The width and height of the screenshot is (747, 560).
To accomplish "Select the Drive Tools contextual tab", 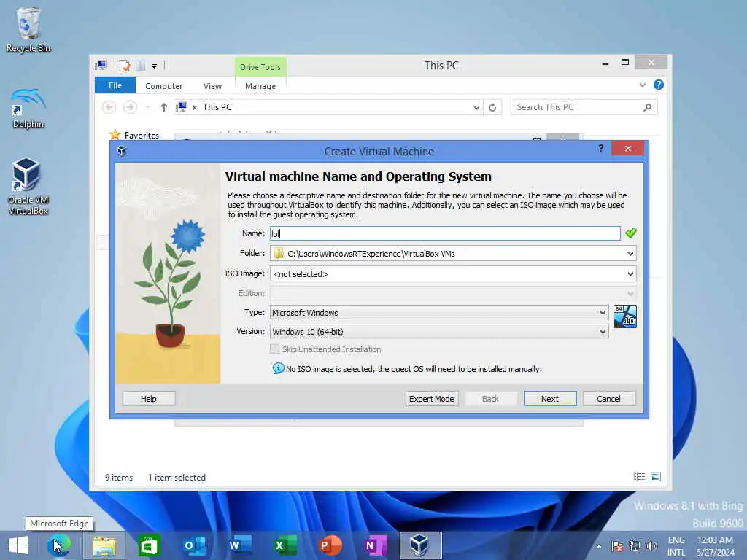I will pos(260,67).
